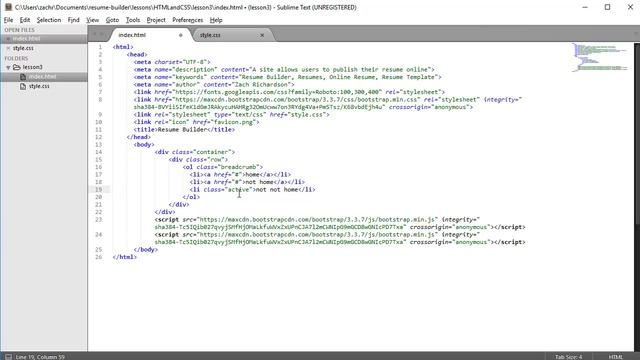Click the FOLDERS sidebar heading
The image size is (640, 360).
[x=16, y=58]
